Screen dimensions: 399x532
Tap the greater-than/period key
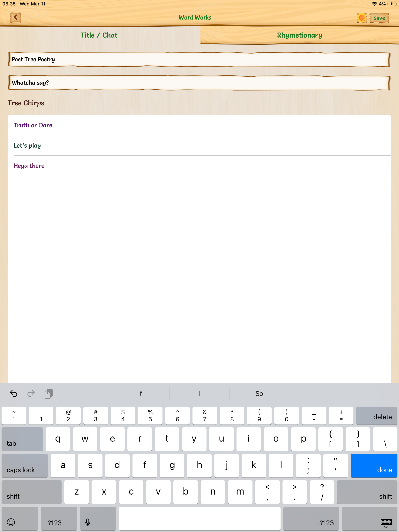295,492
